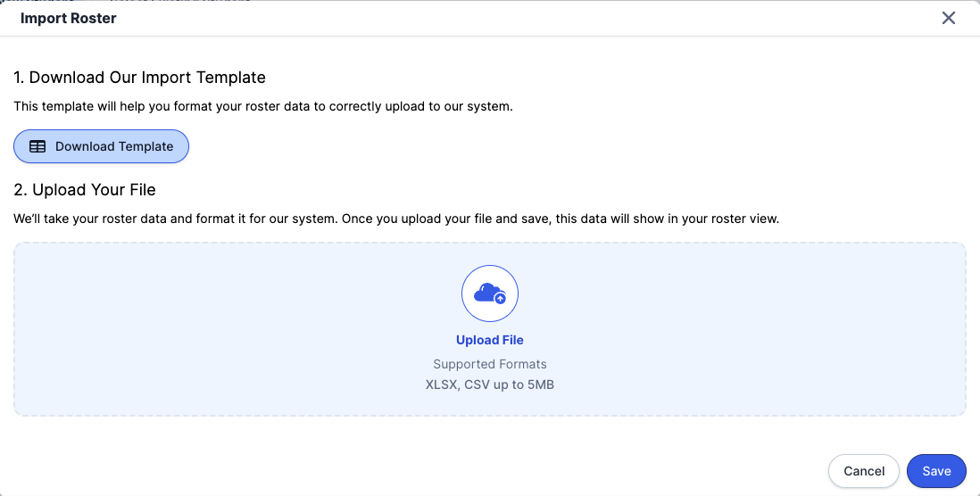
Task: Click the small arrow badge on the cloud
Action: (x=500, y=299)
